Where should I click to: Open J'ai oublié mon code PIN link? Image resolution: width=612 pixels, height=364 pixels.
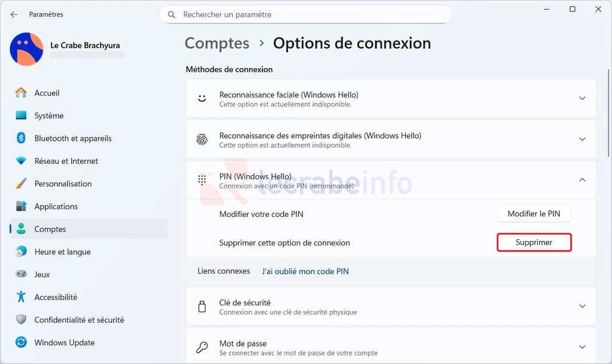point(305,271)
